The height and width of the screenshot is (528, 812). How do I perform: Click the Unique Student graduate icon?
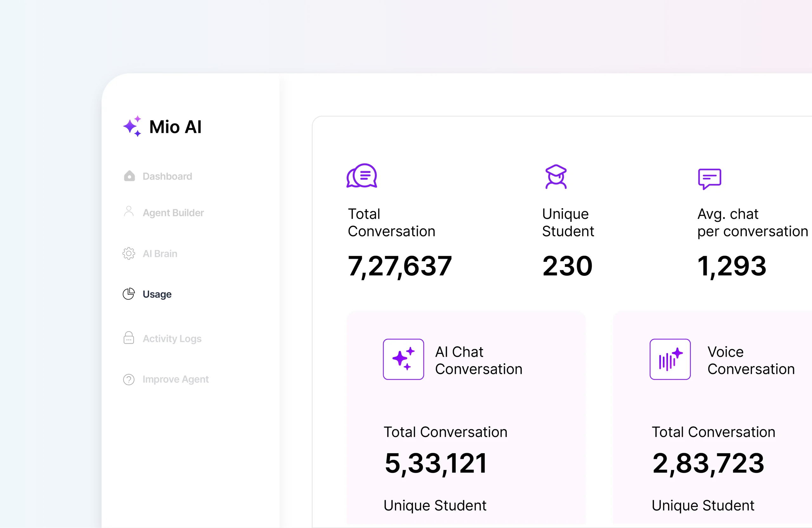[x=556, y=176]
